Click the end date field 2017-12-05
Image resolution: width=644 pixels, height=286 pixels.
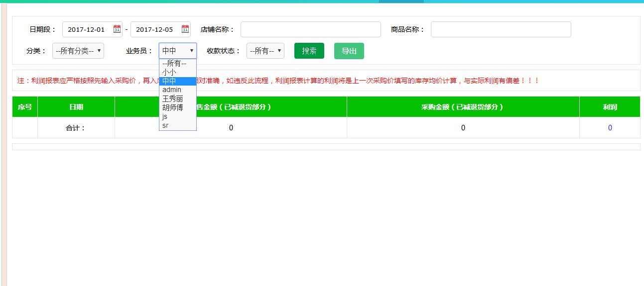(155, 29)
